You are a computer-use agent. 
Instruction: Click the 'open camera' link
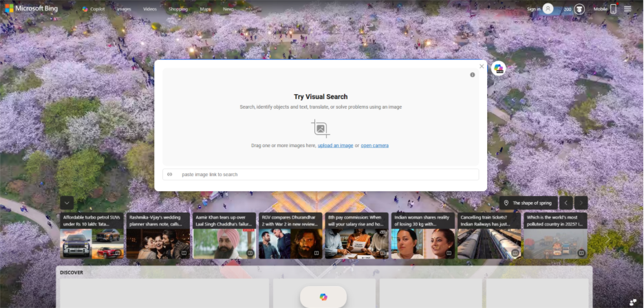tap(374, 145)
